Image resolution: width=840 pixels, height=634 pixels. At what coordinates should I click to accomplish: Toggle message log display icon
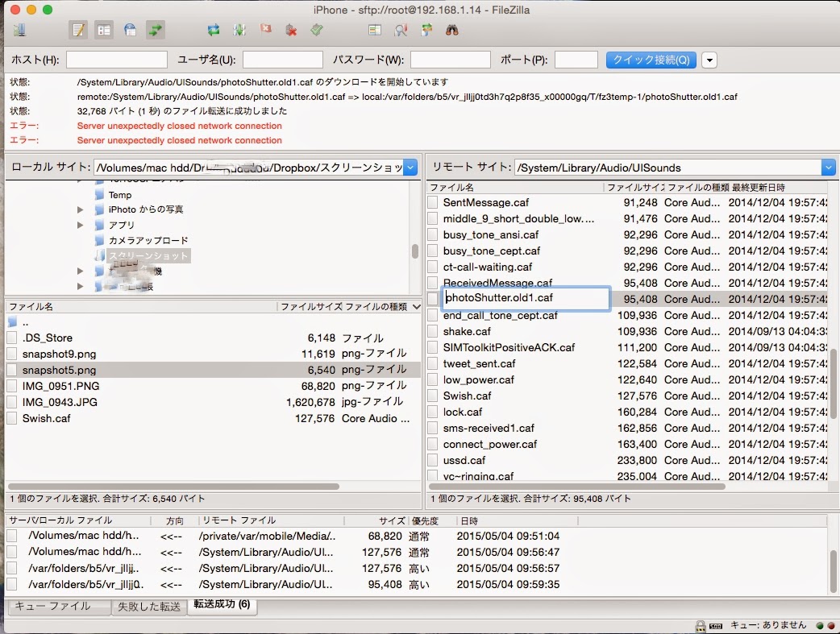pos(78,30)
